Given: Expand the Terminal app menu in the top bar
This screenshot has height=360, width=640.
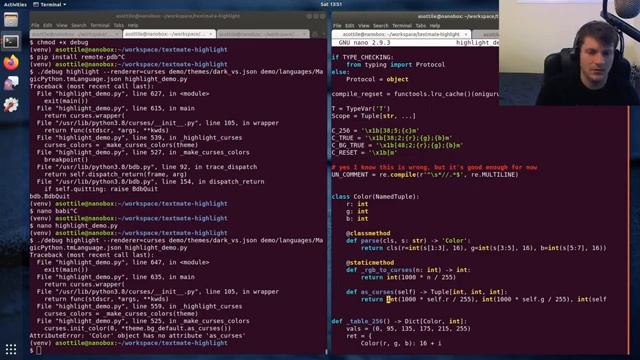Looking at the screenshot, I should [x=50, y=4].
